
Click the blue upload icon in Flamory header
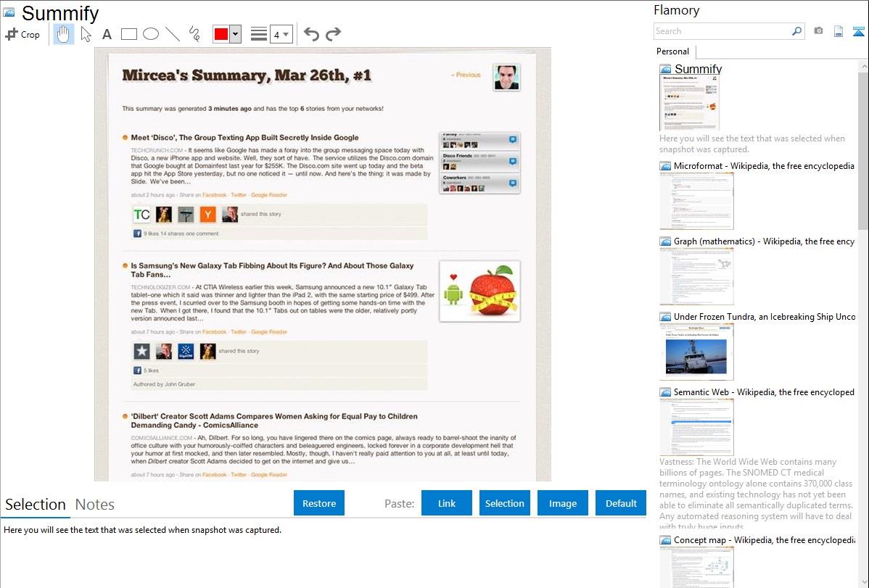[x=858, y=31]
